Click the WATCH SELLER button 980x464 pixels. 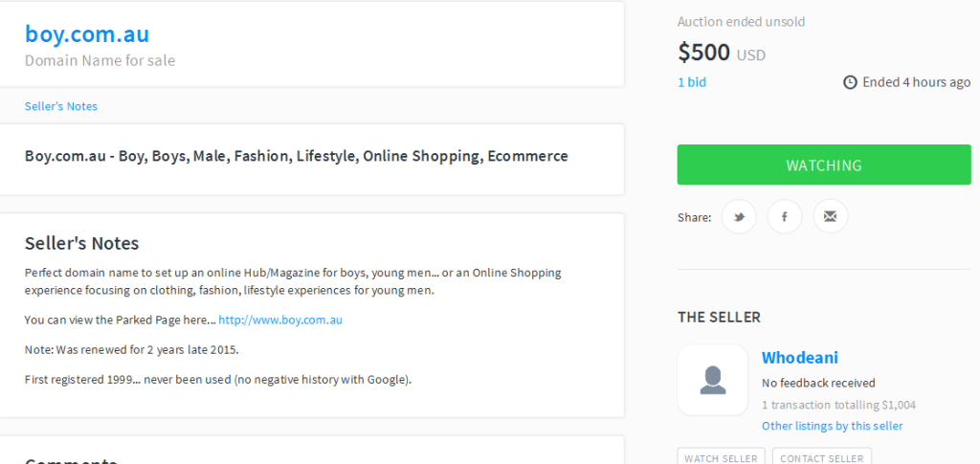(722, 457)
